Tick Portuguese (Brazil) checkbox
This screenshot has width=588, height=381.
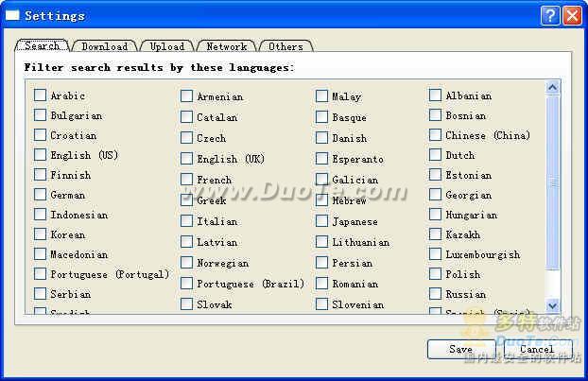click(x=187, y=283)
